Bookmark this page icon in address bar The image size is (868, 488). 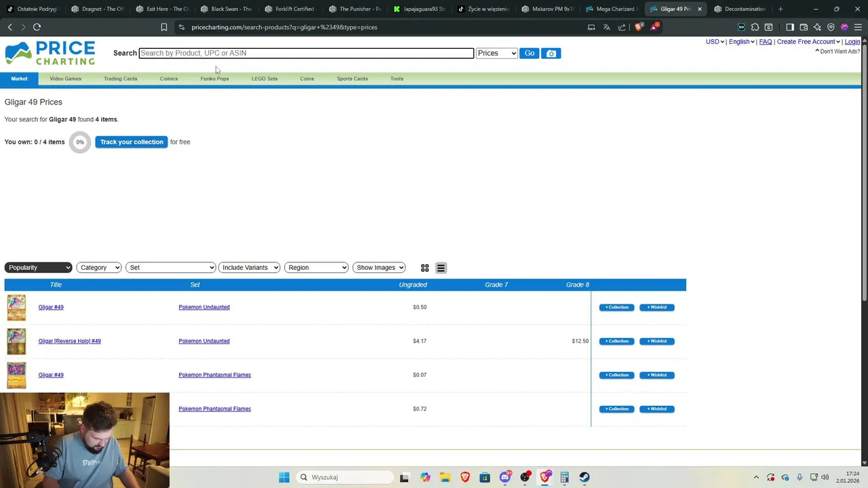pos(163,27)
